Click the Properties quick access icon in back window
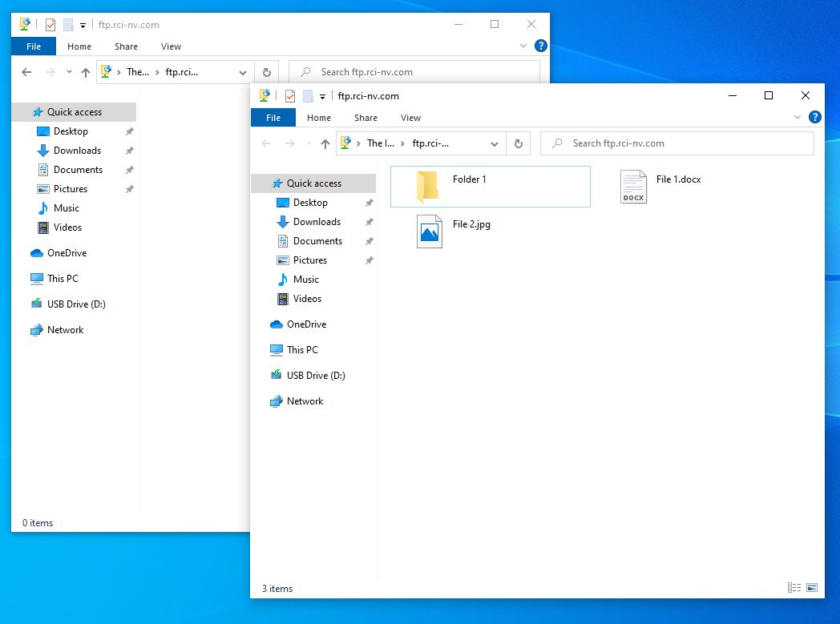Viewport: 840px width, 624px height. point(50,25)
